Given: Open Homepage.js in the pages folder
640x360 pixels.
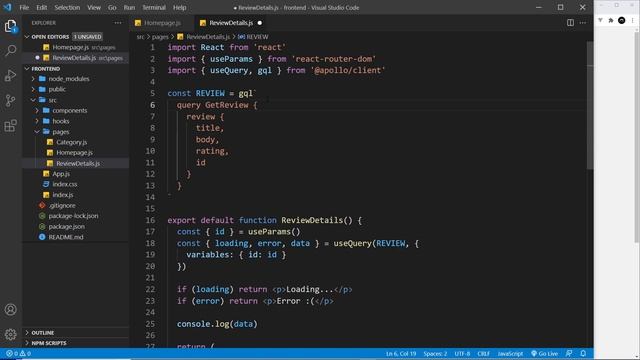Looking at the screenshot, I should coord(76,153).
